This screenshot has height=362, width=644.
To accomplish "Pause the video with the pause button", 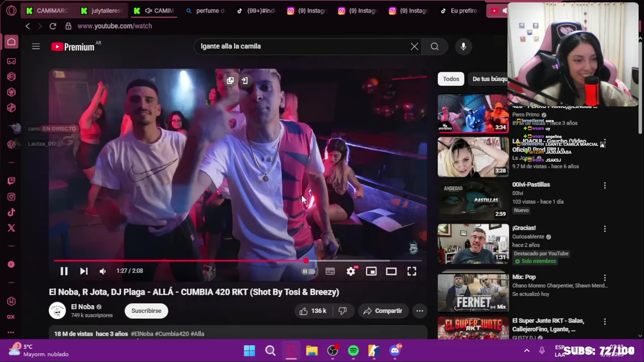I will point(64,271).
